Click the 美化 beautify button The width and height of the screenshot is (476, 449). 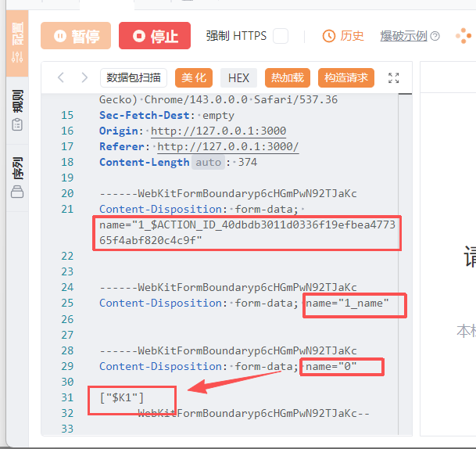(194, 77)
